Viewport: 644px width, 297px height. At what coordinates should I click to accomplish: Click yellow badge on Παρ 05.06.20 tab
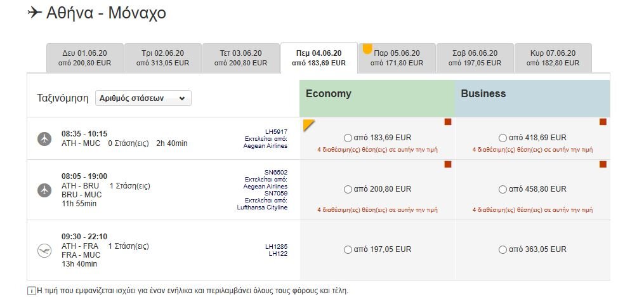click(367, 49)
